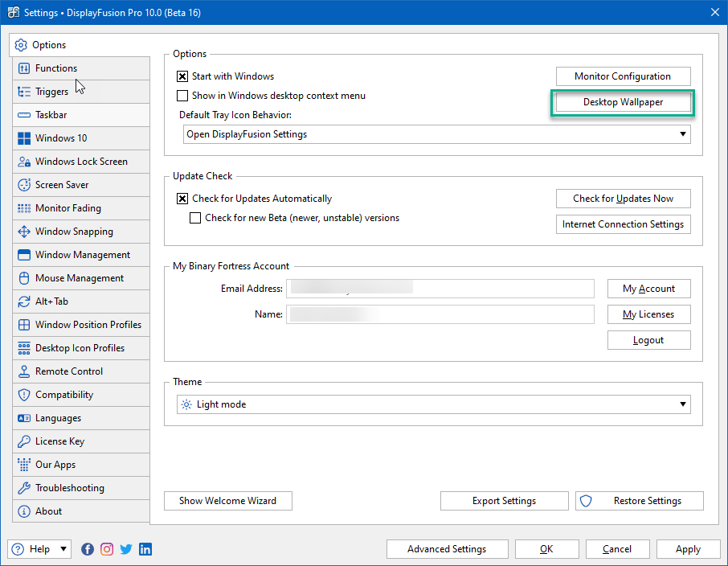The width and height of the screenshot is (728, 566).
Task: Click the Window Snapping arrows icon
Action: 23,232
